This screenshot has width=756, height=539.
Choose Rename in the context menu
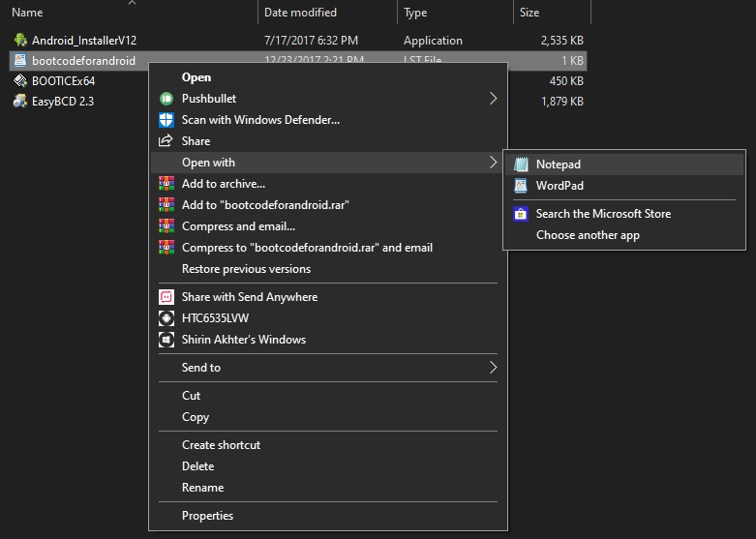(x=202, y=488)
